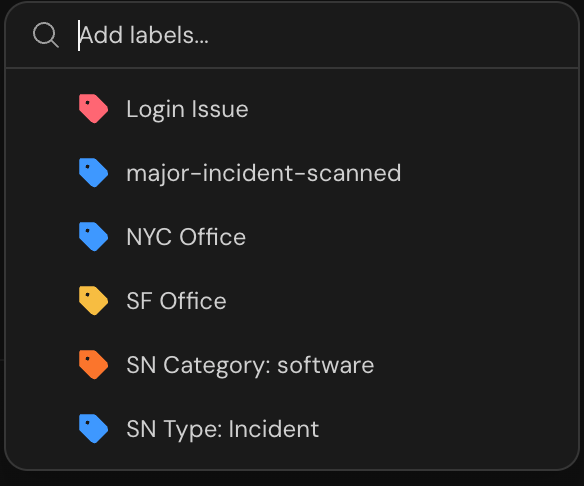This screenshot has height=486, width=584.
Task: Choose the major-incident-scanned label
Action: (292, 173)
